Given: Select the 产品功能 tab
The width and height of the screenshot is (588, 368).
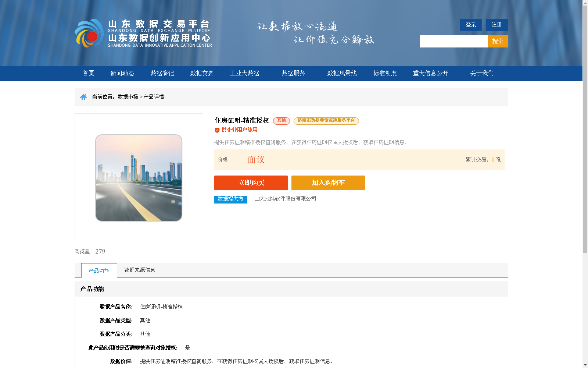Looking at the screenshot, I should point(99,270).
